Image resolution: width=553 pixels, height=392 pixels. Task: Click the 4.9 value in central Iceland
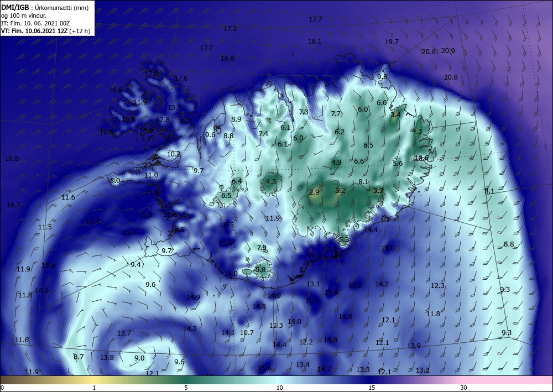(336, 162)
